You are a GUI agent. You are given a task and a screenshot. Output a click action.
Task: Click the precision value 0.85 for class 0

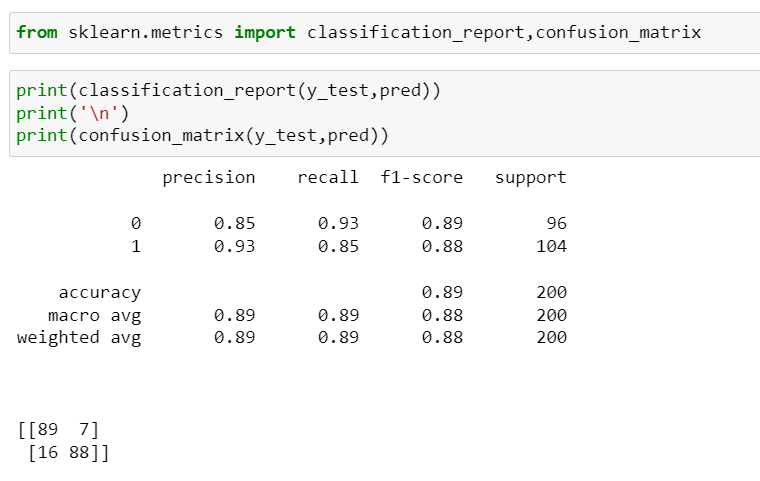[234, 223]
